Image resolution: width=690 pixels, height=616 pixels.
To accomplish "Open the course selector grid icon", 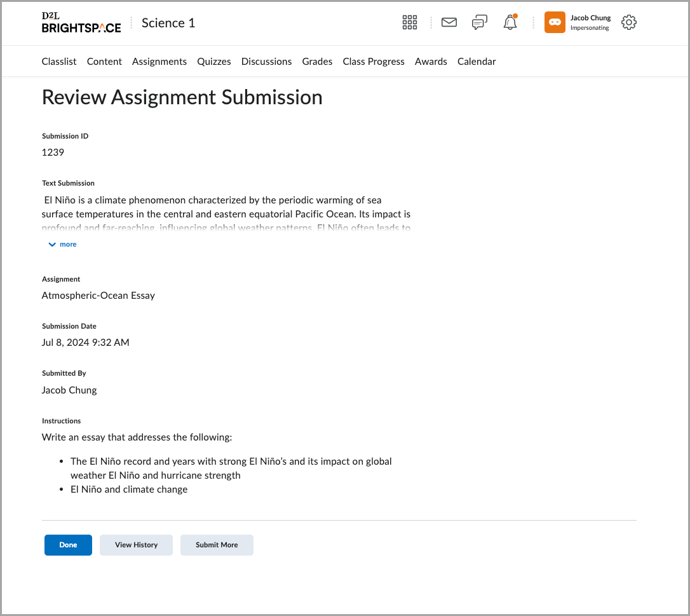I will tap(410, 23).
